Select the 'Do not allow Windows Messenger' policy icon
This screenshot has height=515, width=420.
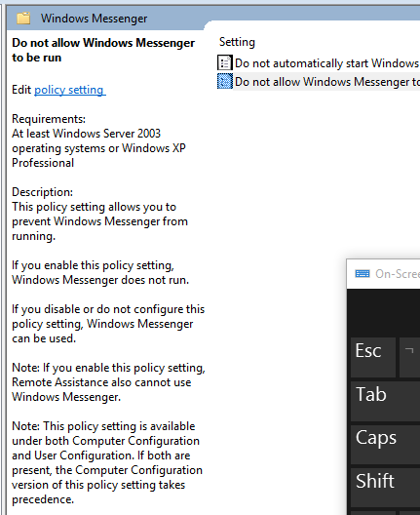tap(225, 82)
